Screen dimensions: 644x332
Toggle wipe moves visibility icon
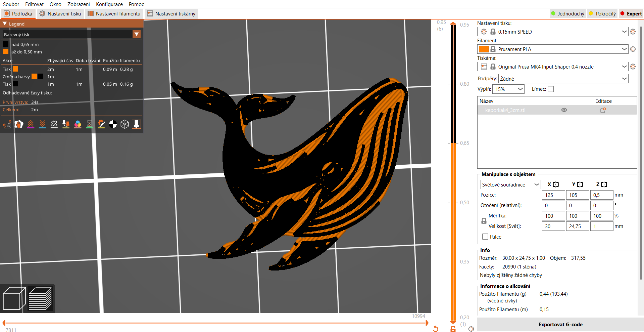(x=19, y=124)
